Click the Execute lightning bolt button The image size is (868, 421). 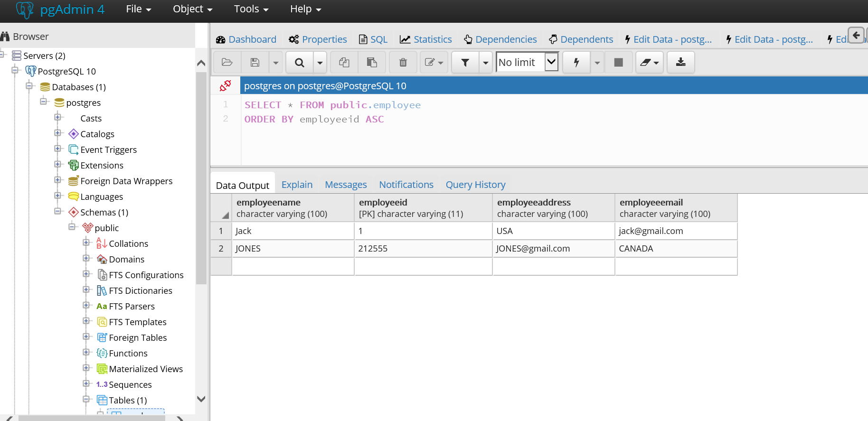(x=576, y=63)
